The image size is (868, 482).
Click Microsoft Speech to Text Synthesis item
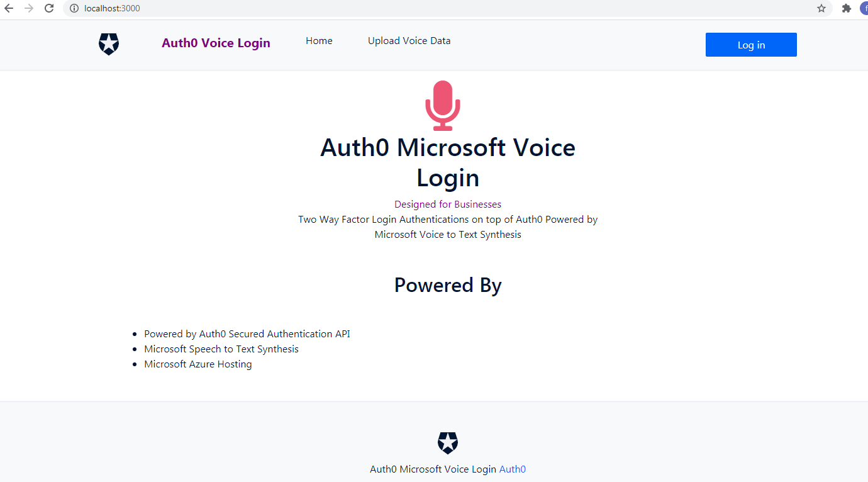[221, 349]
